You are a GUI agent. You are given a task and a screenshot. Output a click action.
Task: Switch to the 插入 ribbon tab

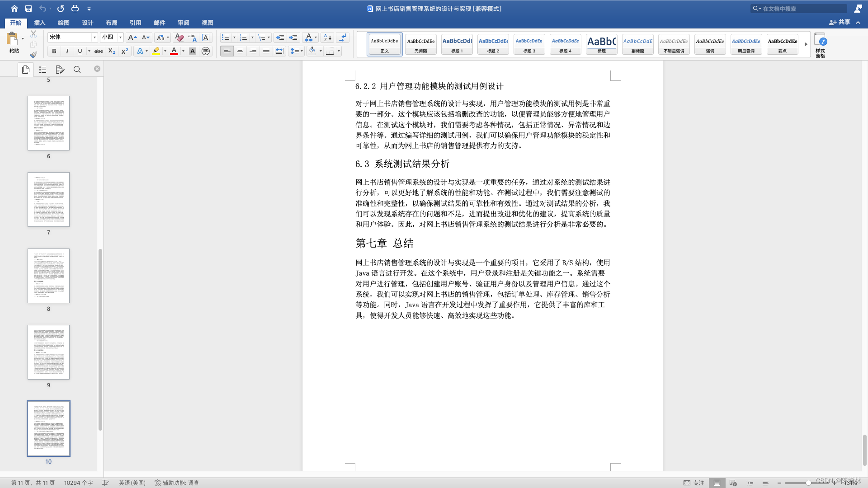[40, 22]
